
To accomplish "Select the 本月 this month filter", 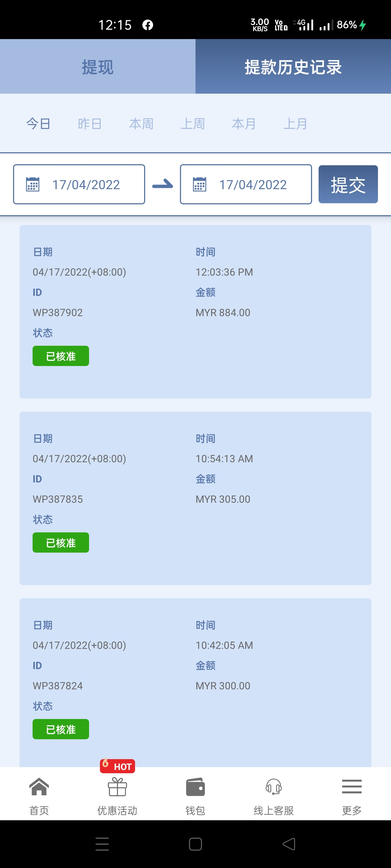I will click(244, 124).
